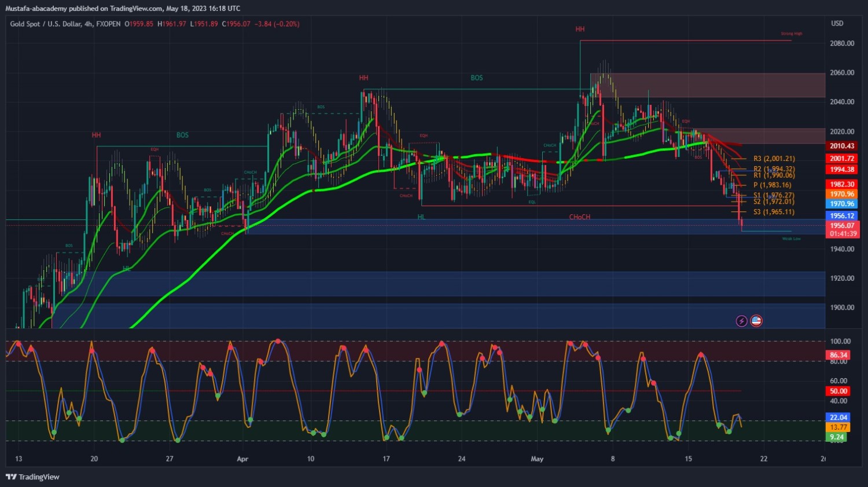868x487 pixels.
Task: Click the blue 1970.96 price tag
Action: pyautogui.click(x=842, y=204)
